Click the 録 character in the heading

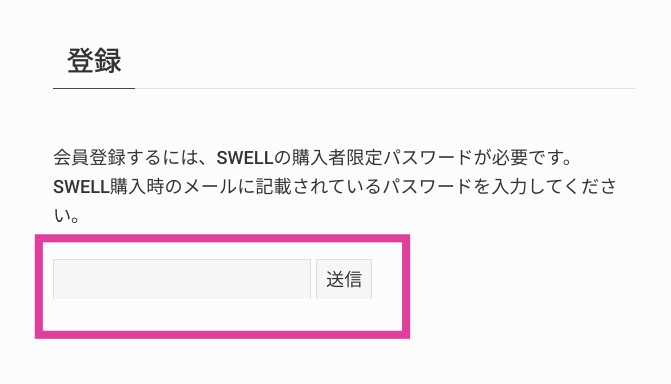(x=108, y=61)
